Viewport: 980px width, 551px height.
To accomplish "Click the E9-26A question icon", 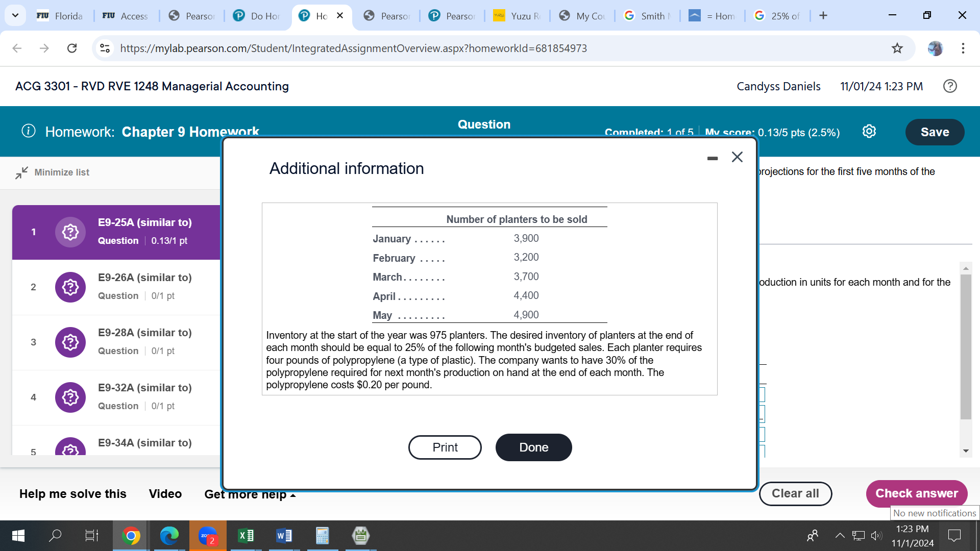I will pos(70,287).
